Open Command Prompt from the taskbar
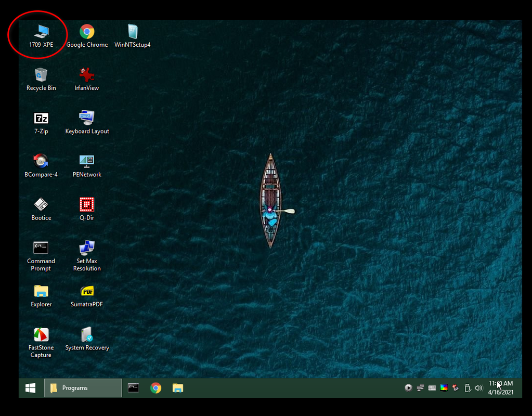Image resolution: width=532 pixels, height=416 pixels. pyautogui.click(x=133, y=388)
